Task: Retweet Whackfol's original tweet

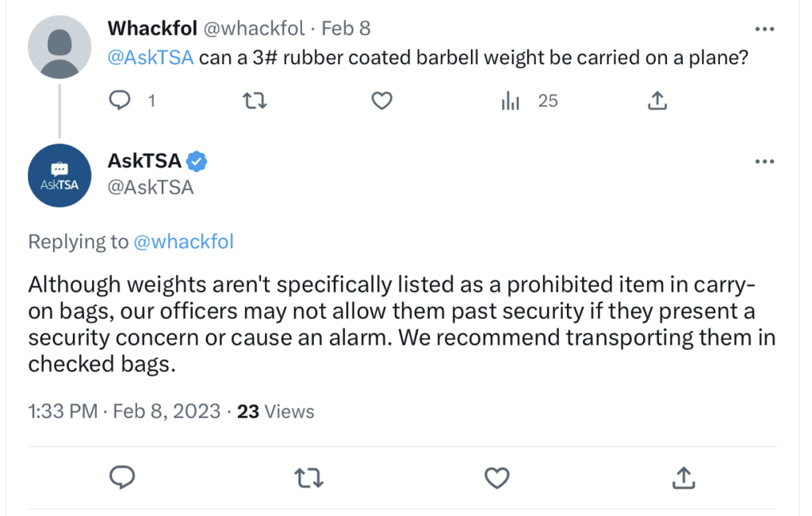Action: click(x=255, y=101)
